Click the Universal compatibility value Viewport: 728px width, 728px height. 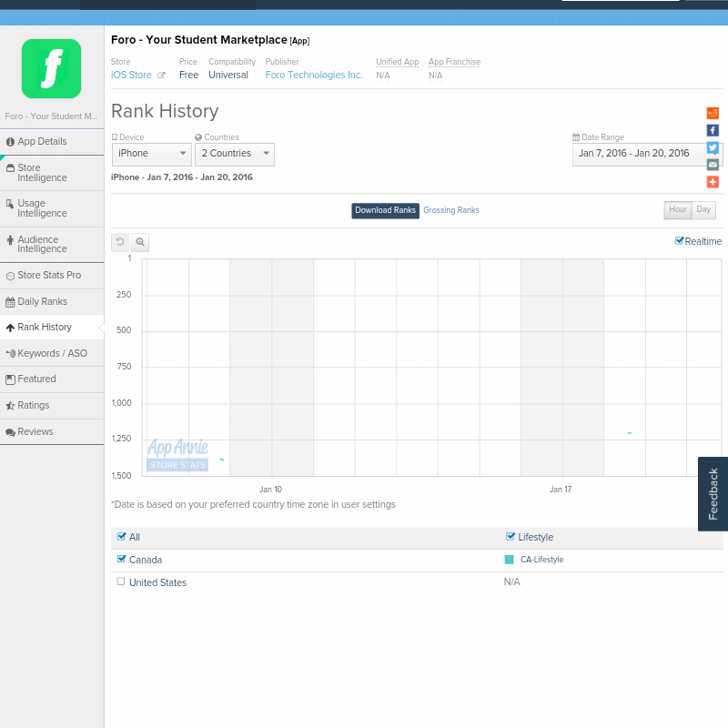click(x=228, y=76)
